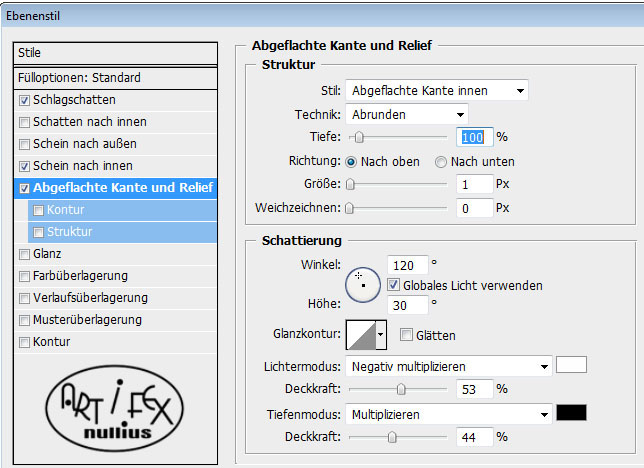The width and height of the screenshot is (644, 468).
Task: Open the Stil dropdown
Action: point(437,90)
